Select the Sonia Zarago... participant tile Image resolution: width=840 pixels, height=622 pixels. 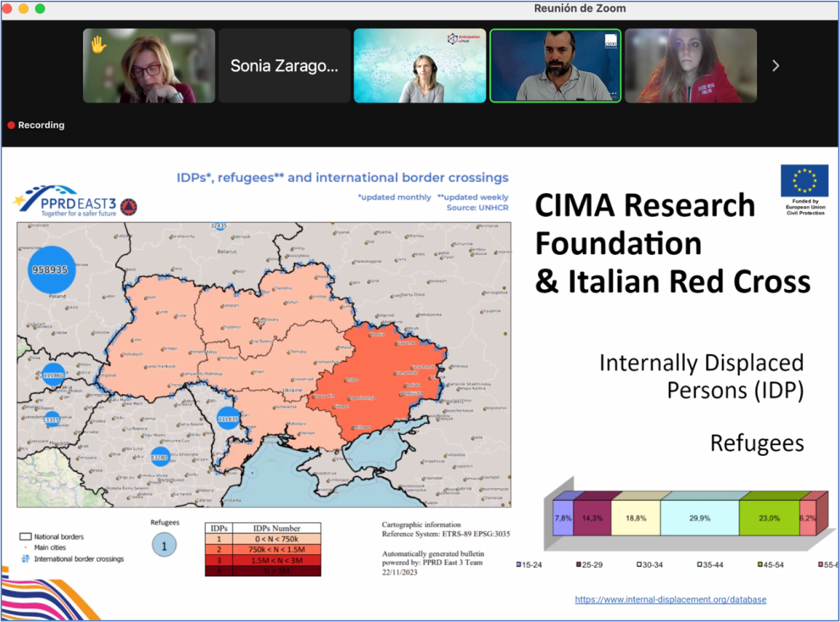click(285, 65)
